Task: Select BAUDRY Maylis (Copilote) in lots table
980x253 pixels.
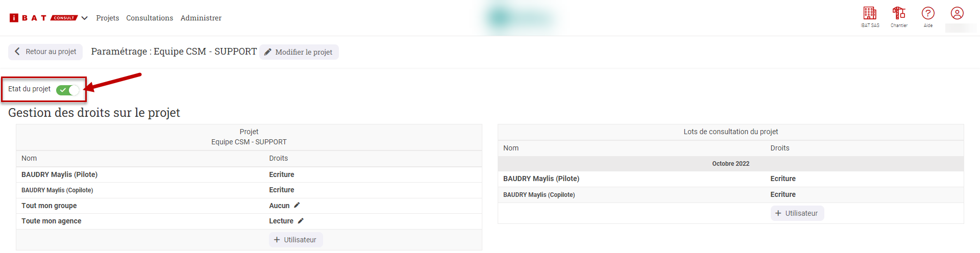Action: (538, 195)
